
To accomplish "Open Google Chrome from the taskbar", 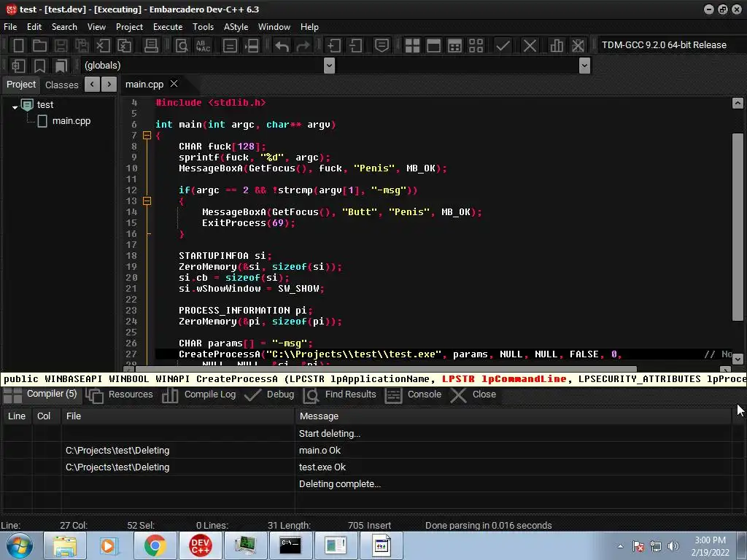I will pyautogui.click(x=155, y=545).
